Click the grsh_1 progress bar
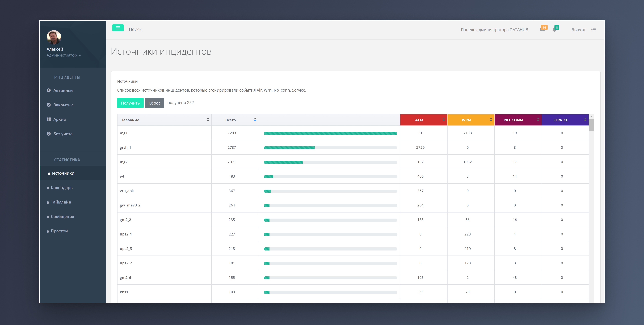The height and width of the screenshot is (325, 644). 330,148
